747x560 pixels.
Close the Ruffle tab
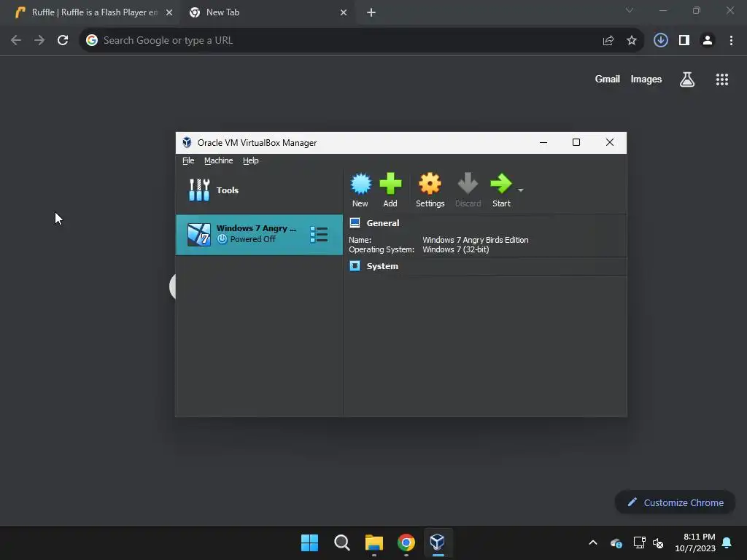click(x=169, y=12)
